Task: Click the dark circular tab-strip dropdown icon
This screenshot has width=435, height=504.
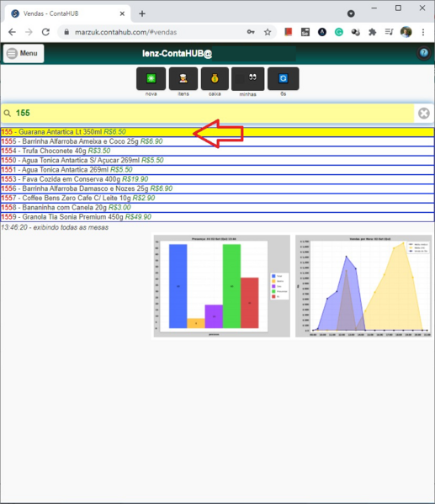Action: pyautogui.click(x=351, y=13)
